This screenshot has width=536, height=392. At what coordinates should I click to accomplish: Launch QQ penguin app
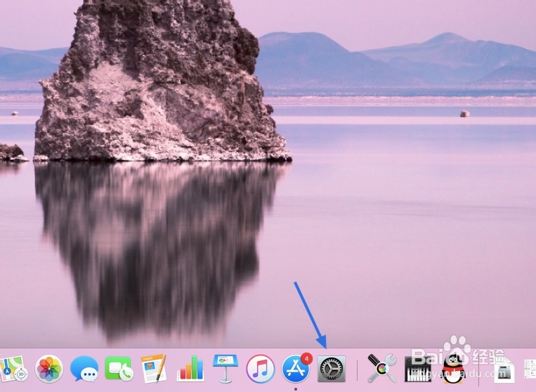click(454, 369)
